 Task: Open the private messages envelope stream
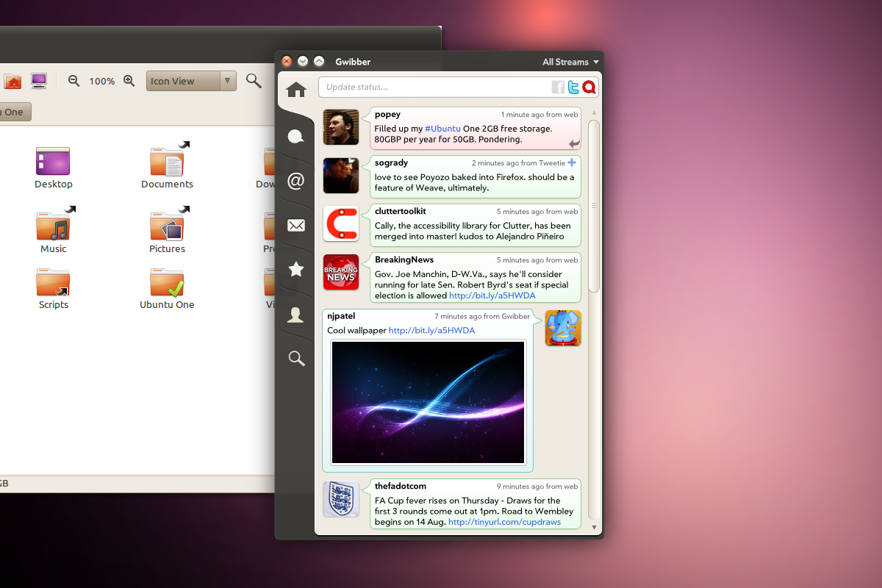tap(296, 226)
